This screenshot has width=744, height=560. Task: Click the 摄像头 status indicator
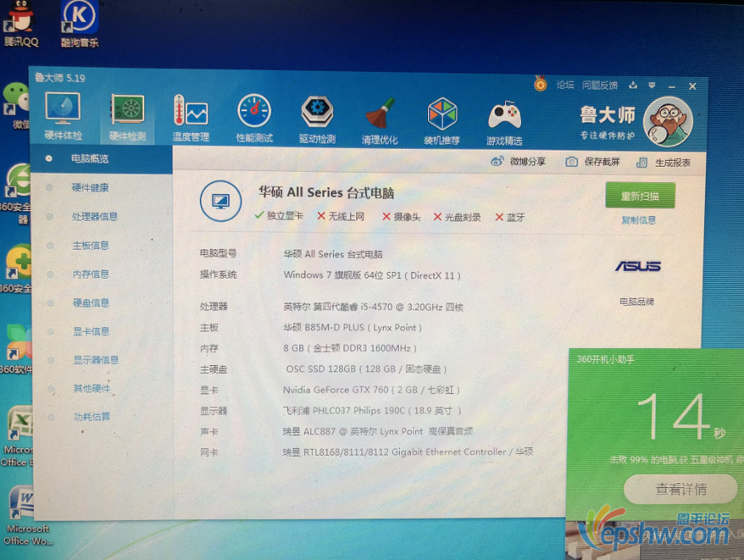point(402,217)
